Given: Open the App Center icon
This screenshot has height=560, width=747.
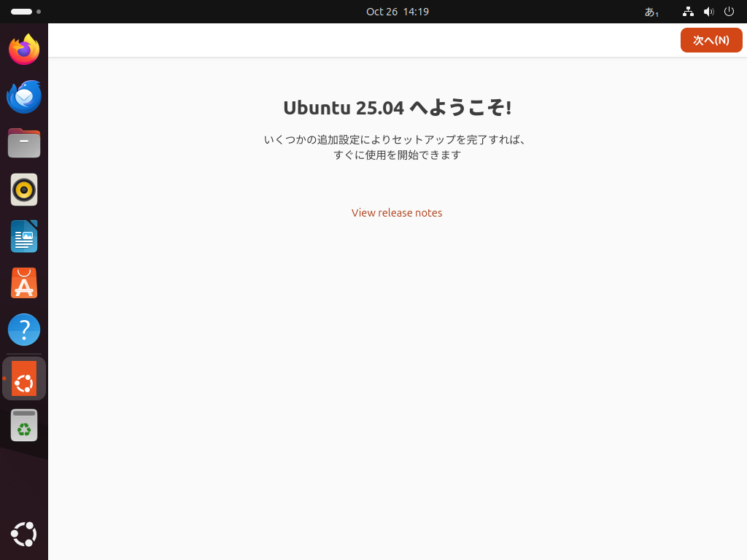Looking at the screenshot, I should click(x=24, y=283).
